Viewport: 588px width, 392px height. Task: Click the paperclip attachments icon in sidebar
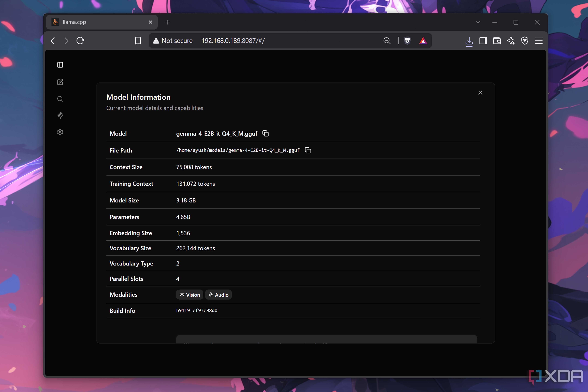pyautogui.click(x=60, y=115)
